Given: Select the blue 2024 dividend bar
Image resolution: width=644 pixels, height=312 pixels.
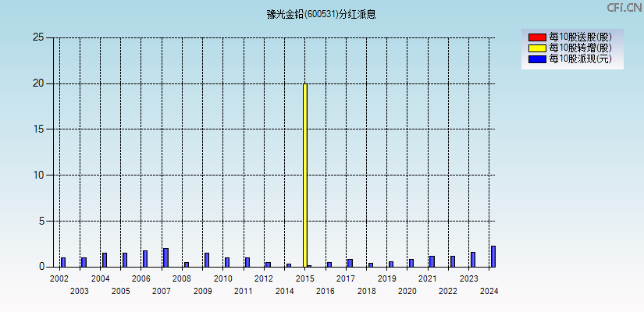Looking at the screenshot, I should 493,257.
